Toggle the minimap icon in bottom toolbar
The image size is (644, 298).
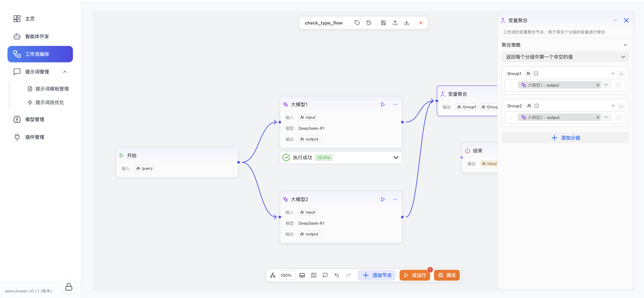pos(313,275)
